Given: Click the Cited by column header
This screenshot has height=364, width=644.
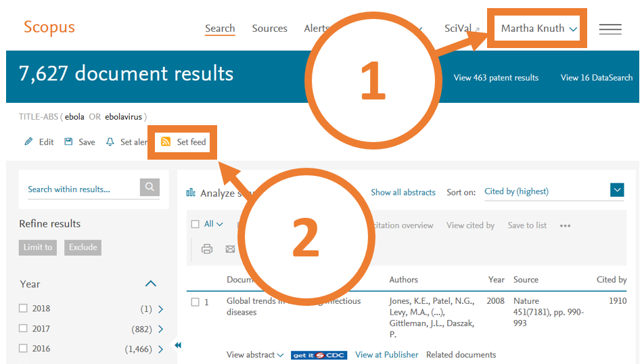Looking at the screenshot, I should [612, 279].
